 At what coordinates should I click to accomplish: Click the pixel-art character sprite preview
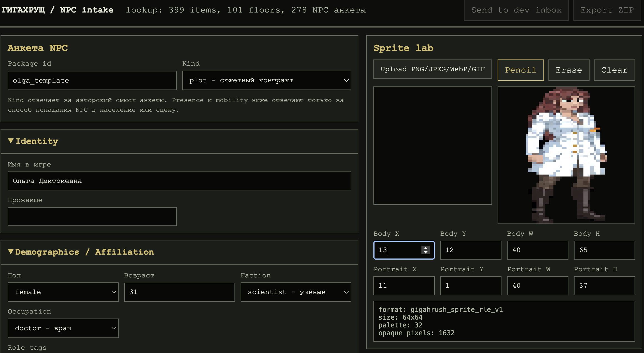click(566, 155)
